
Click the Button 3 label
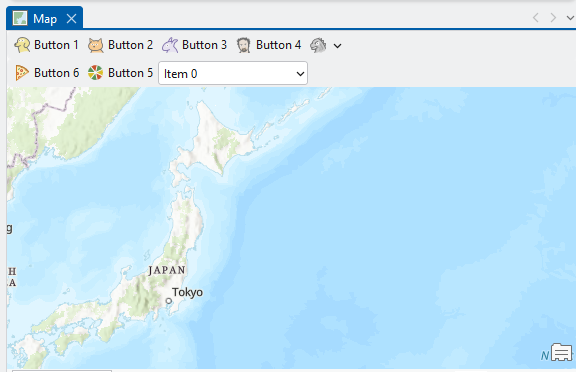pyautogui.click(x=205, y=45)
